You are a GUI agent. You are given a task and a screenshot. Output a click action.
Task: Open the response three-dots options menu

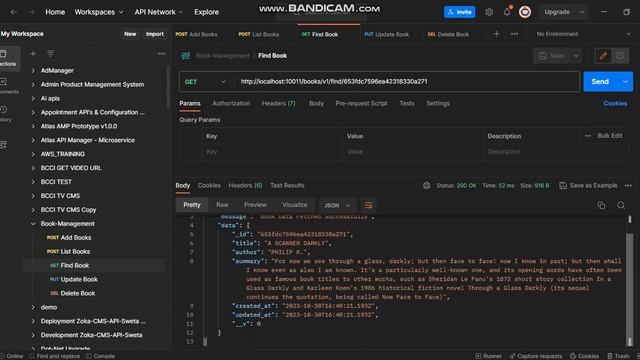pos(628,186)
